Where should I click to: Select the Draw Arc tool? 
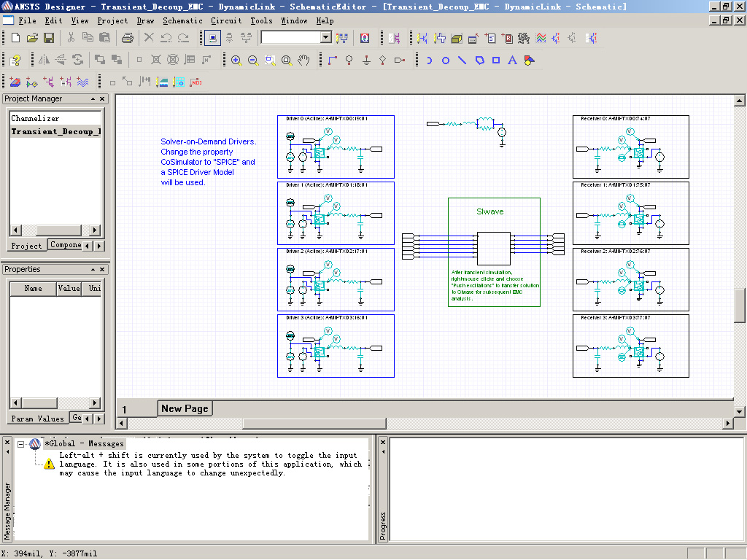[x=429, y=60]
